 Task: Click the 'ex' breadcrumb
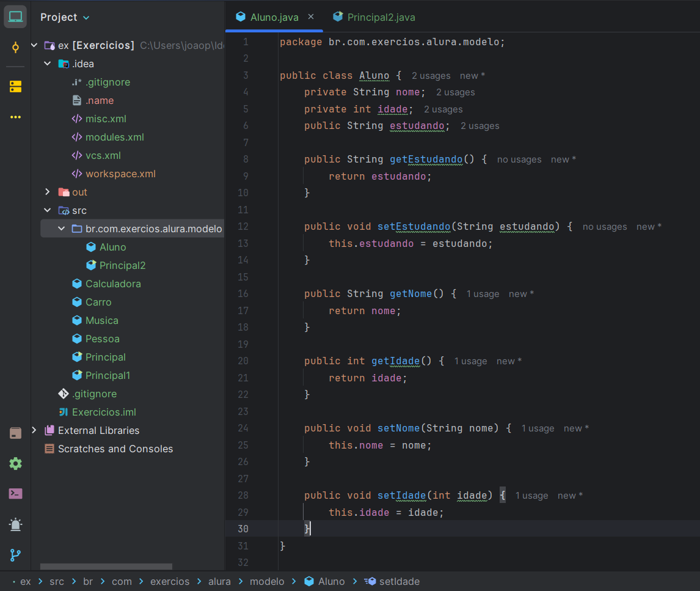tap(26, 581)
